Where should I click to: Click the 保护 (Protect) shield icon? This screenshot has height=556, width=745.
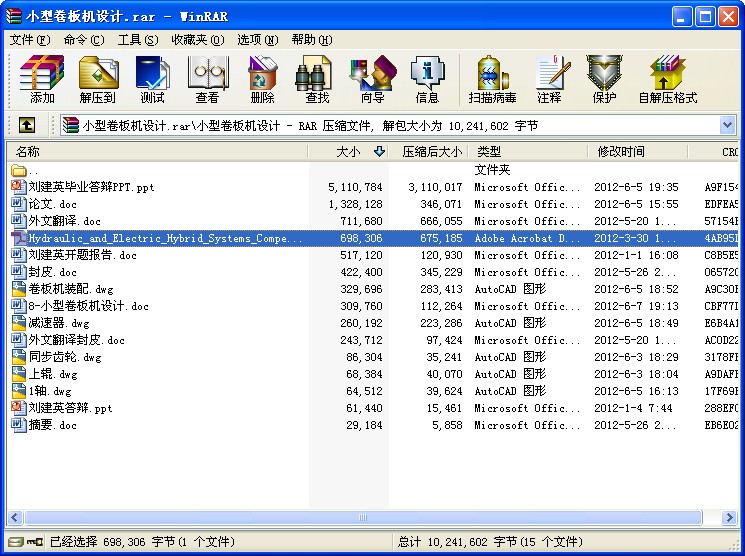604,79
